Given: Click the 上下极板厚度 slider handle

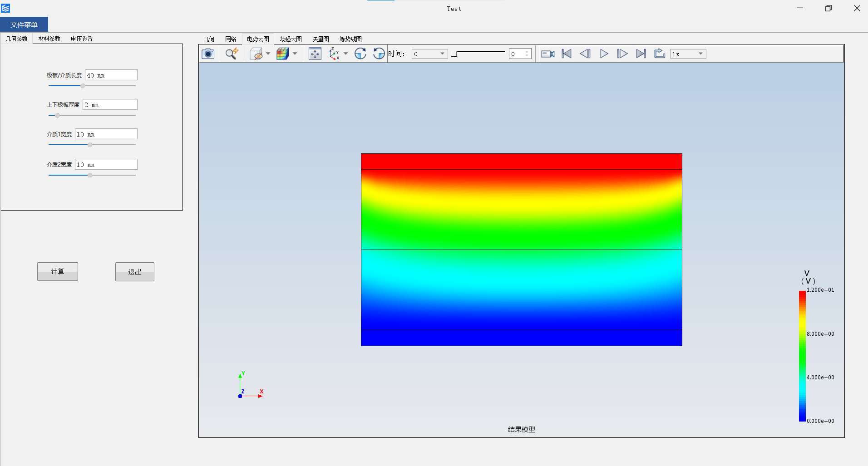Looking at the screenshot, I should point(57,115).
